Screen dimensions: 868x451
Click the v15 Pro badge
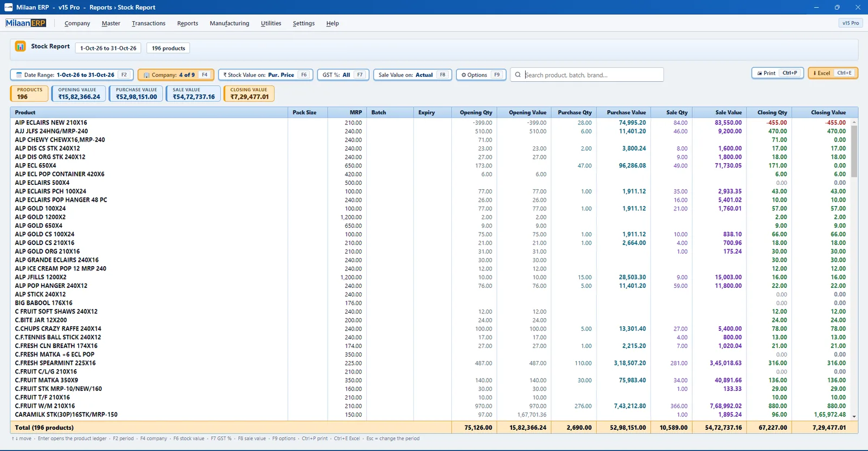850,23
